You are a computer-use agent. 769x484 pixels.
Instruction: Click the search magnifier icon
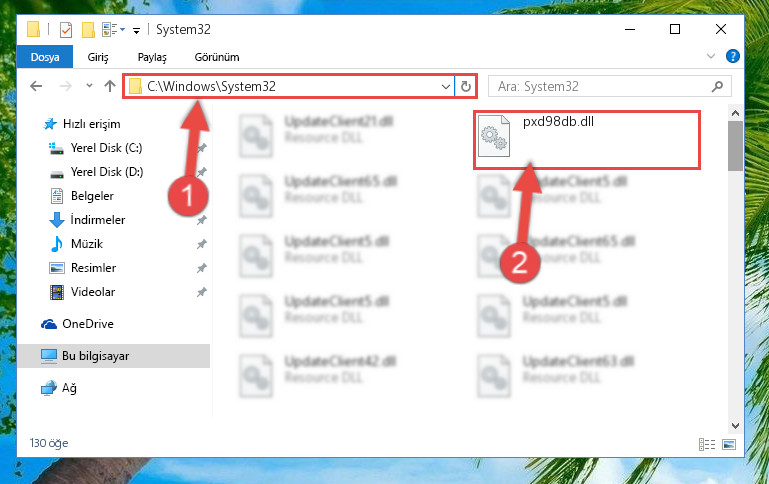(x=717, y=87)
